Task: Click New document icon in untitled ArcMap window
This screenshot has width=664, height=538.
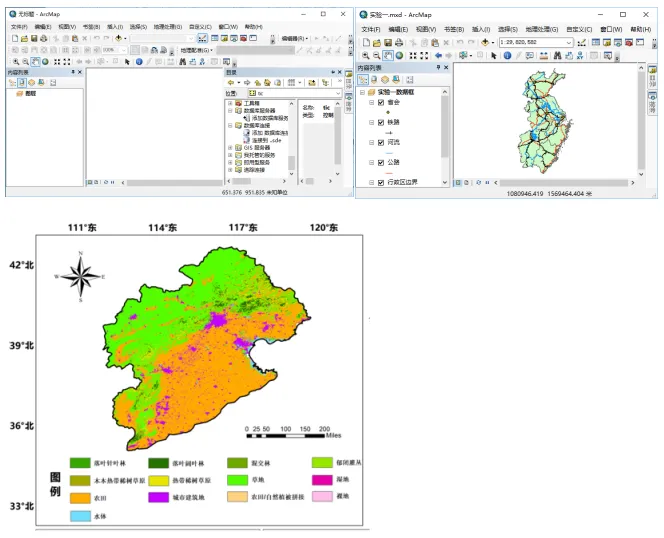Action: coord(15,39)
